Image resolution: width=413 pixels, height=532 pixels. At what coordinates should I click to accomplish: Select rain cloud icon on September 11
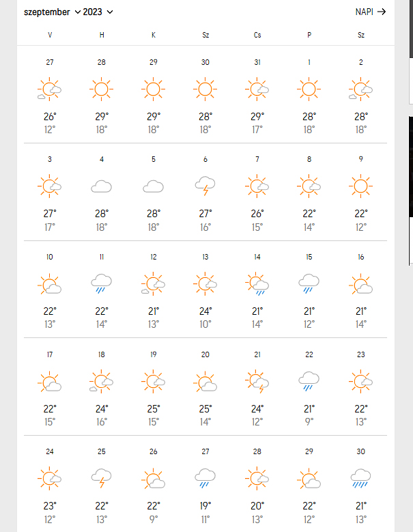102,283
